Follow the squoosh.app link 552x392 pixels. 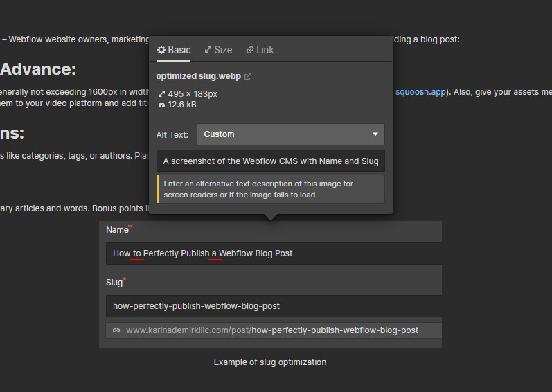[420, 92]
